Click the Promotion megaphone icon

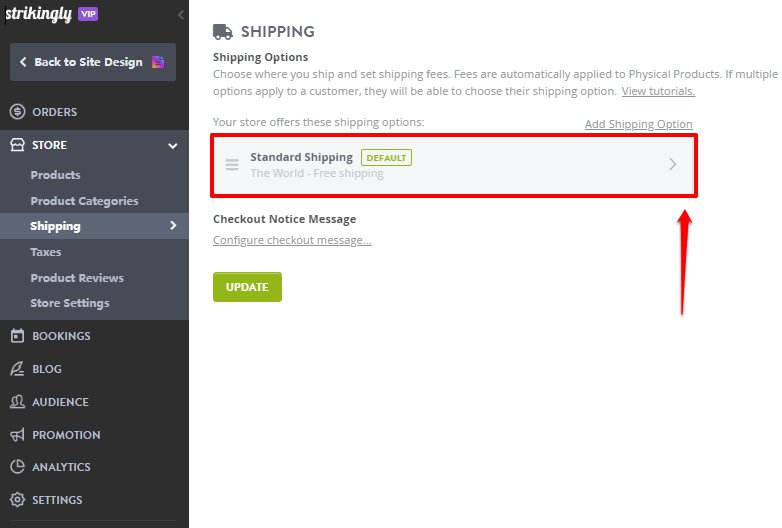pos(17,435)
